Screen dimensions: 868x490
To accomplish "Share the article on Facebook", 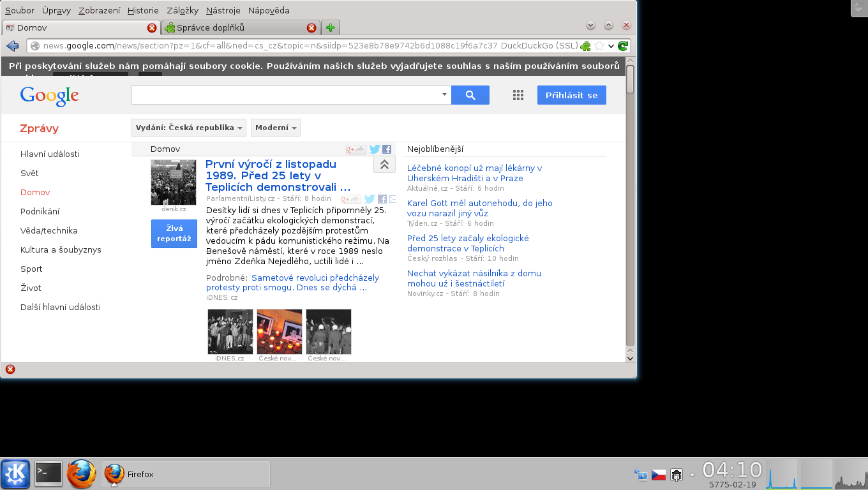I will (x=382, y=199).
